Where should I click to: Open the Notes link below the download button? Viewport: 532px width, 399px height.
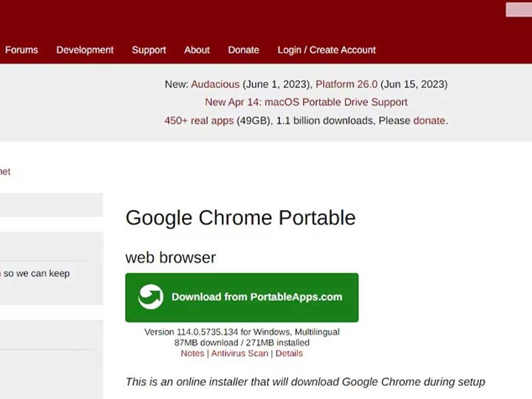192,353
